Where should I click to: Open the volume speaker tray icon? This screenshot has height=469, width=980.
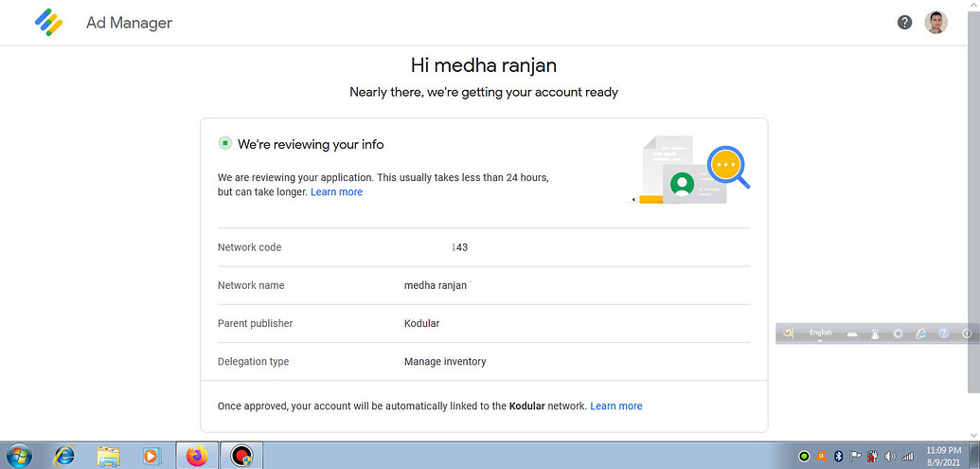pos(890,456)
